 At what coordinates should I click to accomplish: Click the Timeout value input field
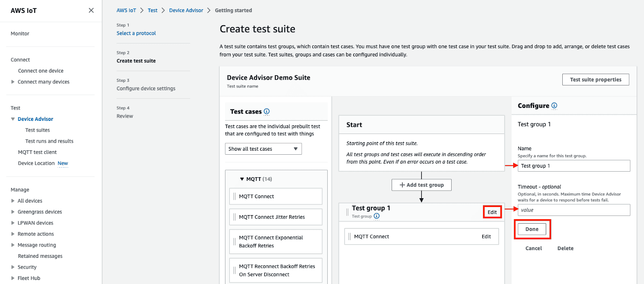[574, 210]
